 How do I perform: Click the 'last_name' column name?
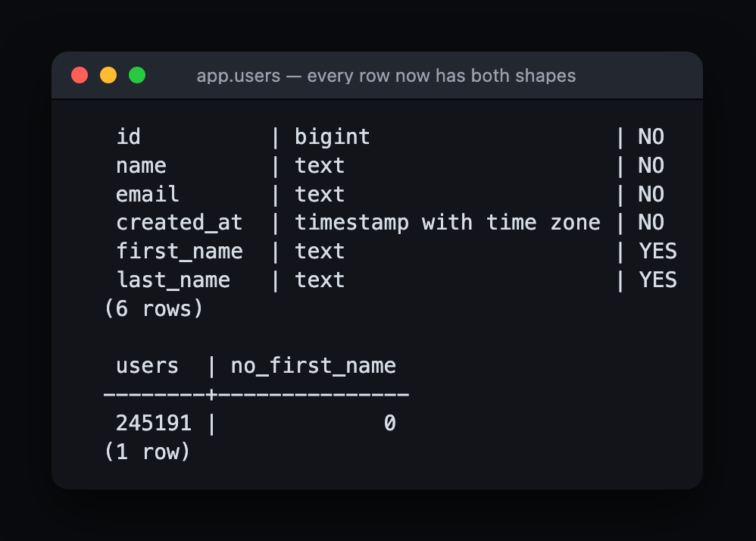173,280
